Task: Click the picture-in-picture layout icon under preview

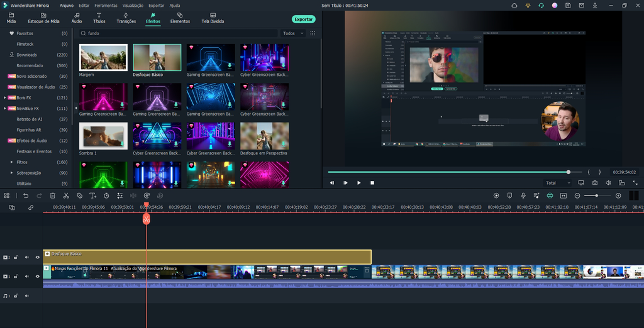Action: click(x=622, y=183)
